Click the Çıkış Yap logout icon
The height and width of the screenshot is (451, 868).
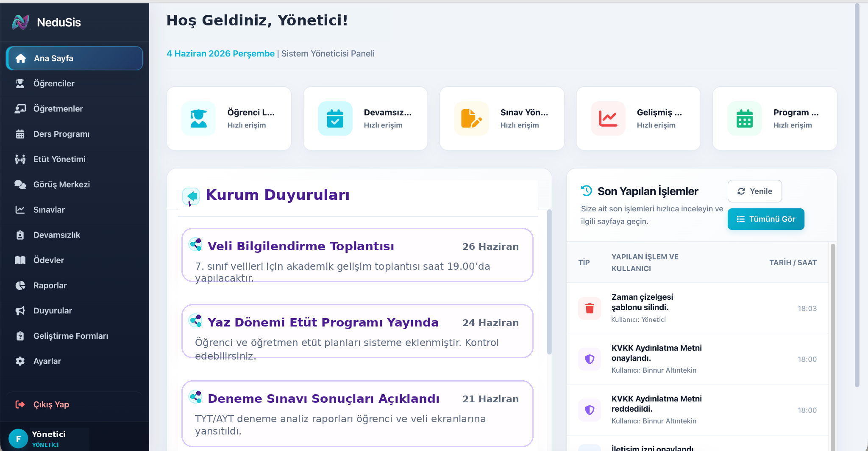[20, 404]
